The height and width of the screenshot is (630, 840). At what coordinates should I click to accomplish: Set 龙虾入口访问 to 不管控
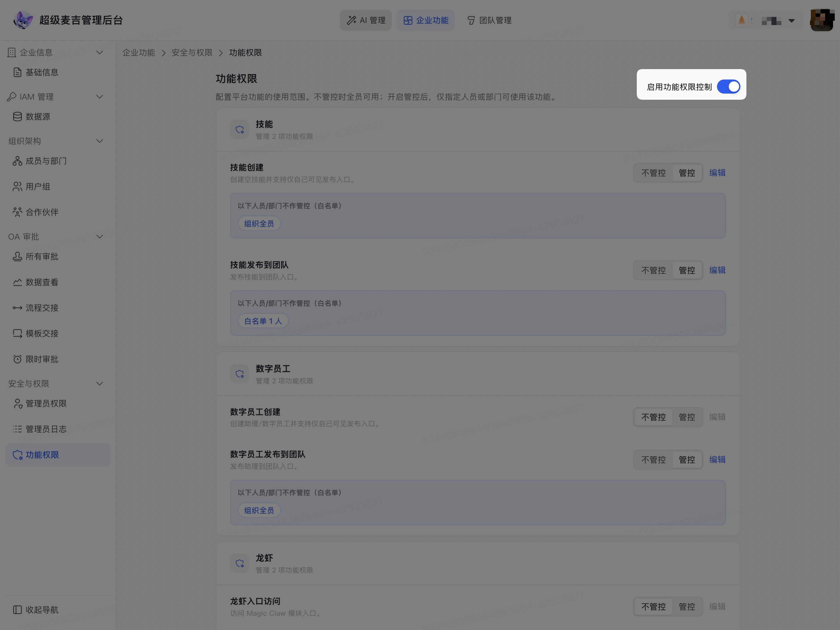click(653, 606)
